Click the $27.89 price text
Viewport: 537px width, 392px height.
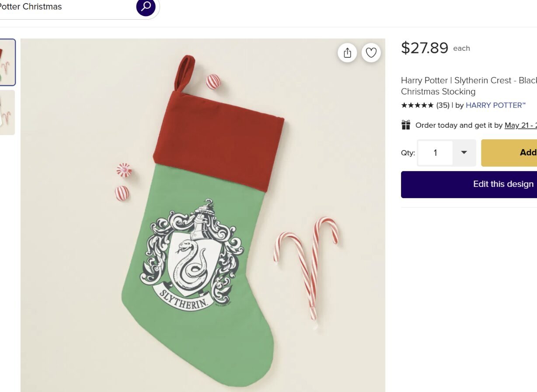click(x=425, y=48)
